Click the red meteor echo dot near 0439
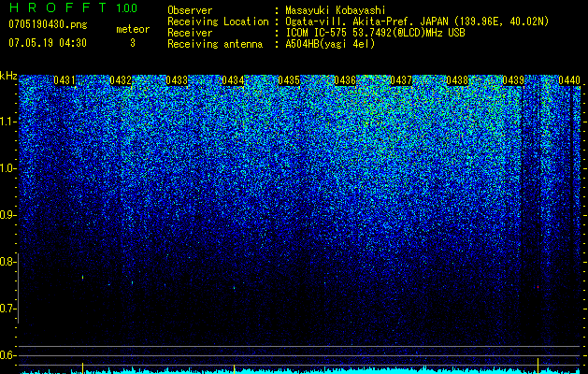 tap(538, 287)
